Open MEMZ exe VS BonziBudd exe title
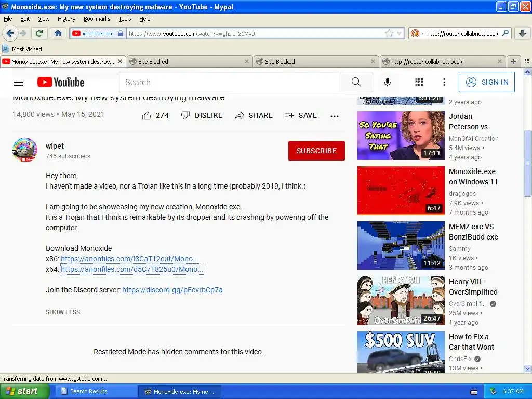The width and height of the screenshot is (532, 399). tap(473, 232)
